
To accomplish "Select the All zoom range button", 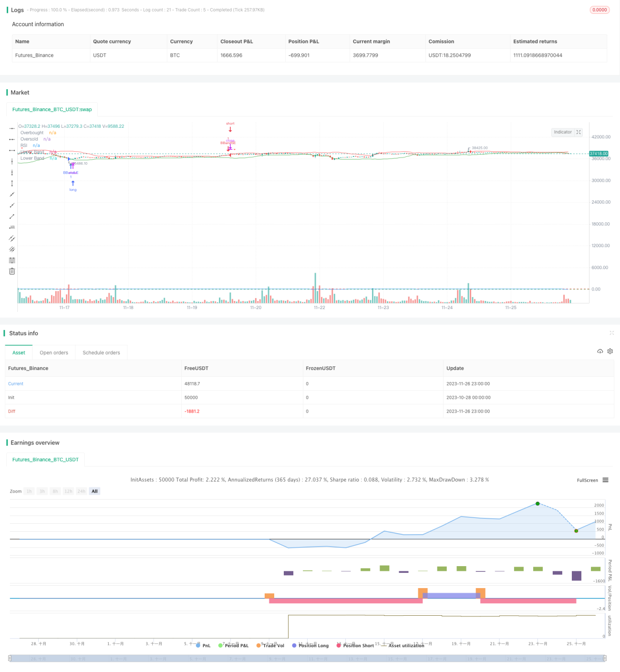I will 94,491.
